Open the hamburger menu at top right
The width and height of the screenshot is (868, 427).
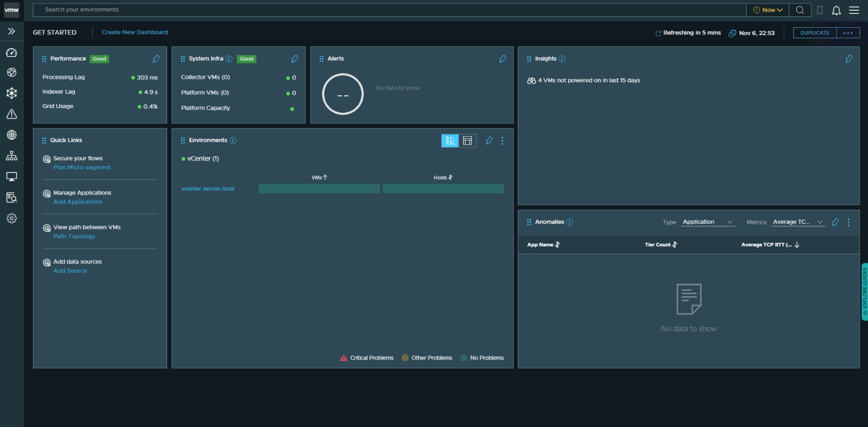(x=854, y=10)
